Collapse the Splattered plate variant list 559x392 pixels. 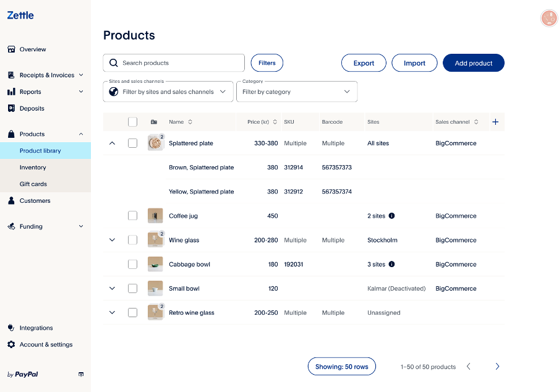tap(112, 143)
